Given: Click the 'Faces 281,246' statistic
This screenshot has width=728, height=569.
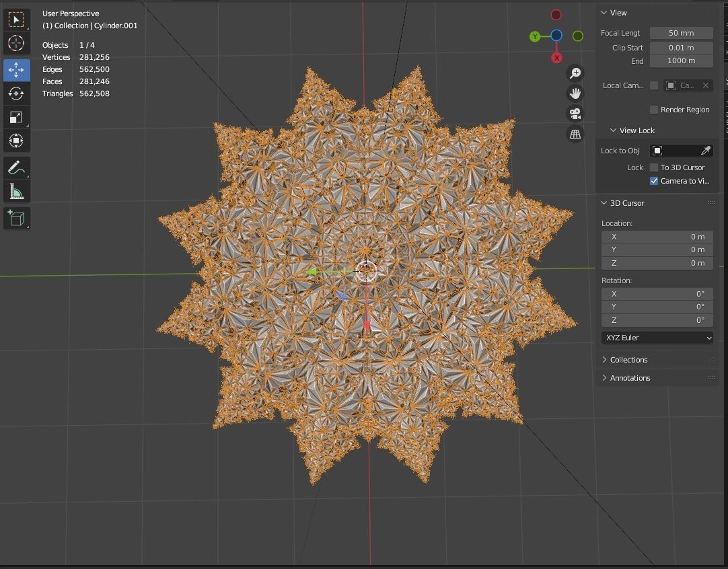Looking at the screenshot, I should point(75,81).
